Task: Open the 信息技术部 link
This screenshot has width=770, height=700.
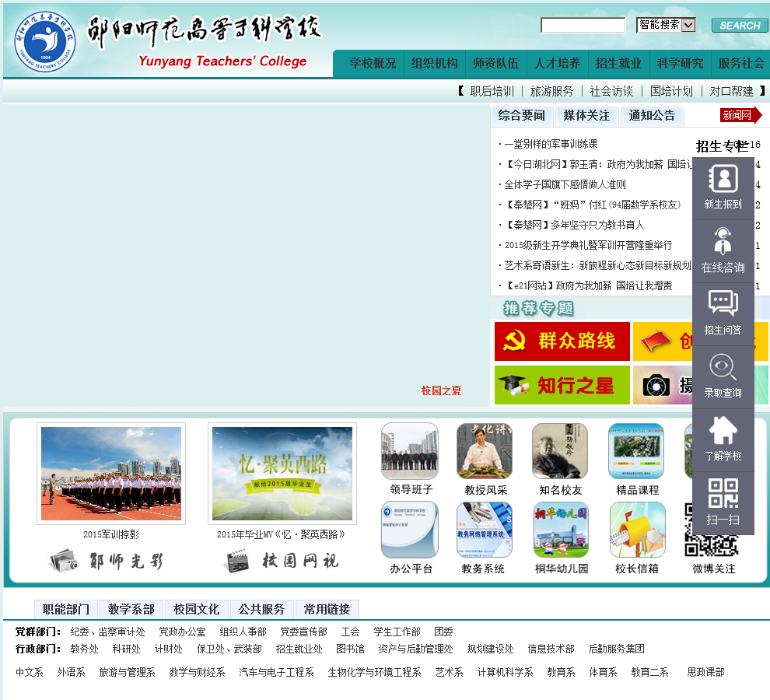Action: (551, 649)
